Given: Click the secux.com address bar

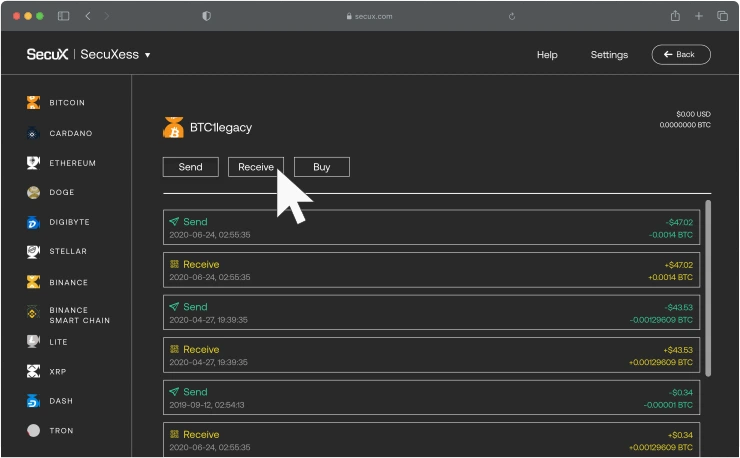Looking at the screenshot, I should point(370,17).
